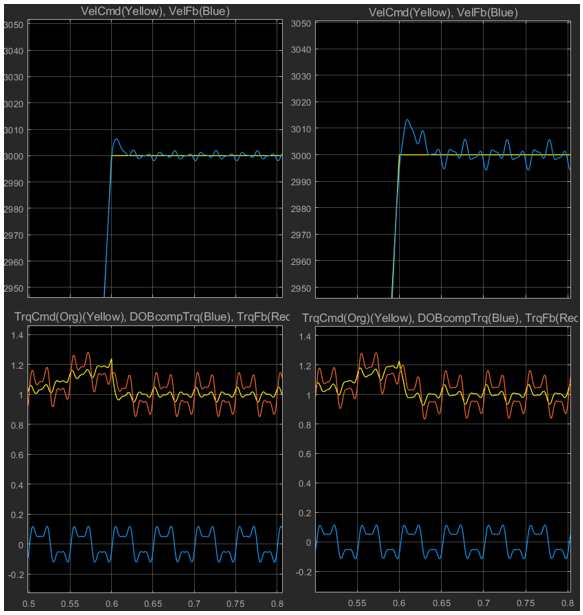Image resolution: width=583 pixels, height=615 pixels.
Task: Click the left plot's VelCmd(Yellow), VelFb(Blue) title
Action: (x=155, y=11)
